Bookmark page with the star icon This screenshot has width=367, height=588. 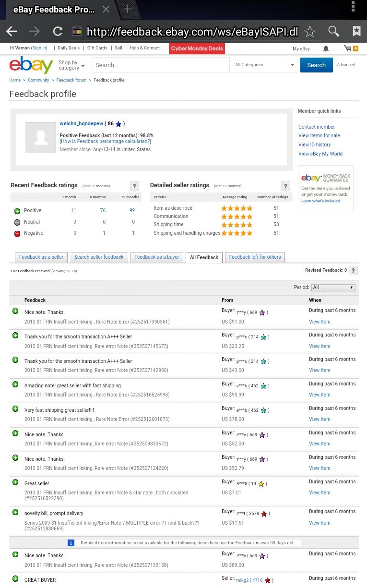click(x=310, y=32)
